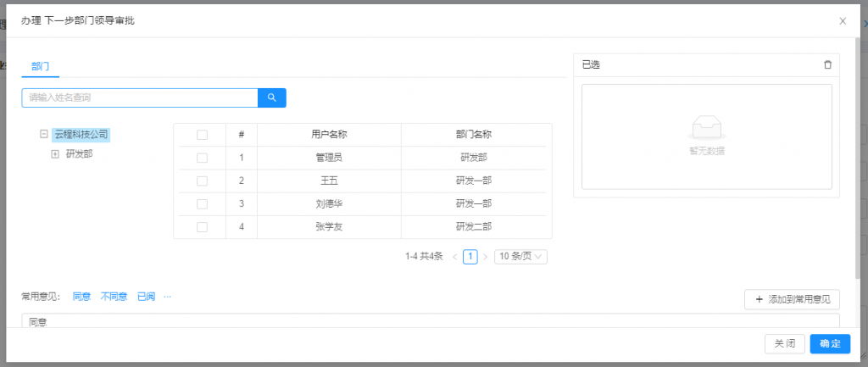The image size is (868, 367).
Task: Open the 10 条/页 page size dropdown
Action: tap(520, 256)
